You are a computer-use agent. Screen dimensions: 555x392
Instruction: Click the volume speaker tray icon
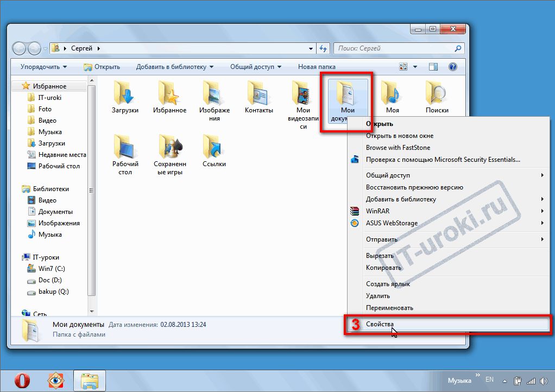pos(544,381)
